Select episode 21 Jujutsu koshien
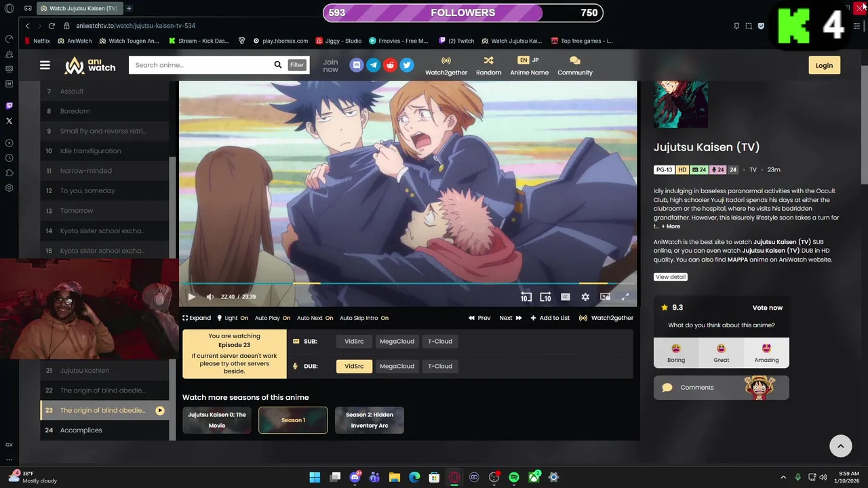Viewport: 868px width, 488px height. coord(104,371)
